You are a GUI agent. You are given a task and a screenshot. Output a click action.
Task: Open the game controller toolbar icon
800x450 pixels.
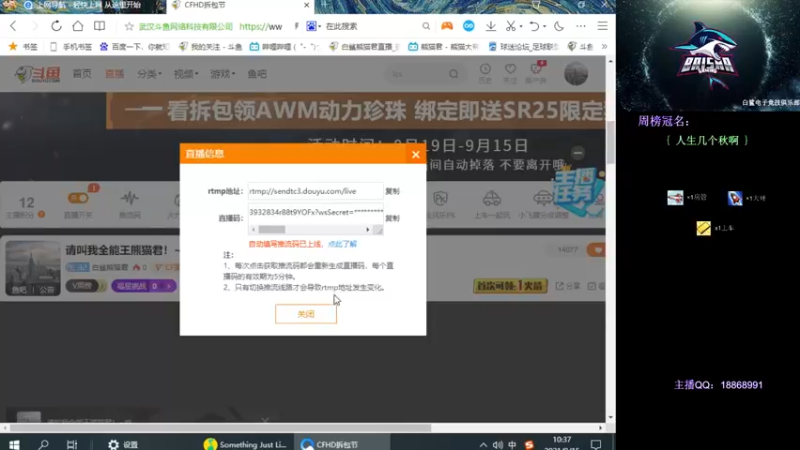coord(447,26)
